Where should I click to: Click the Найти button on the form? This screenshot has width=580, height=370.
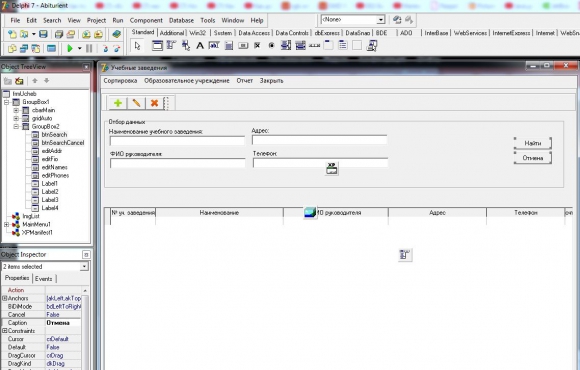pos(533,143)
